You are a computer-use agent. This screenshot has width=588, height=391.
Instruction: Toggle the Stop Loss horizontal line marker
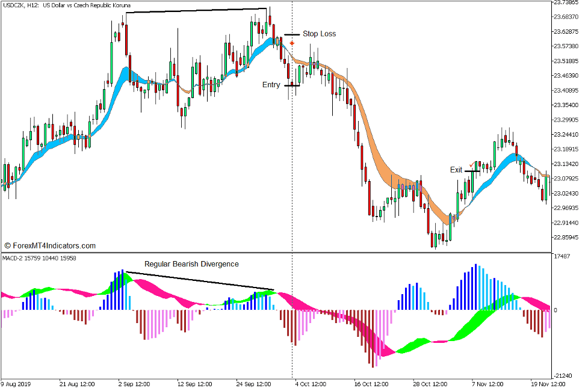291,35
